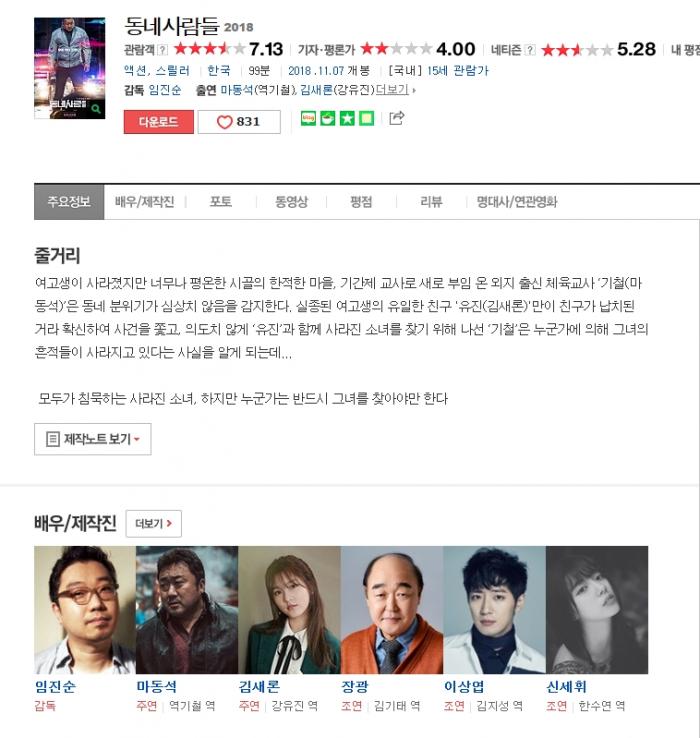Viewport: 700px width, 738px height.
Task: Expand 제작노트 보기 dropdown
Action: pos(93,439)
